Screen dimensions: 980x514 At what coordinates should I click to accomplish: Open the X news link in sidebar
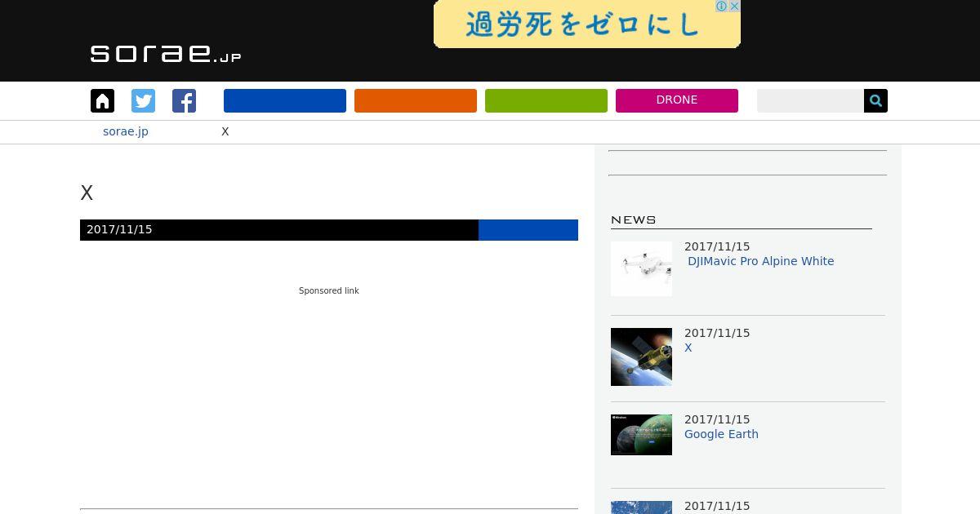click(688, 348)
